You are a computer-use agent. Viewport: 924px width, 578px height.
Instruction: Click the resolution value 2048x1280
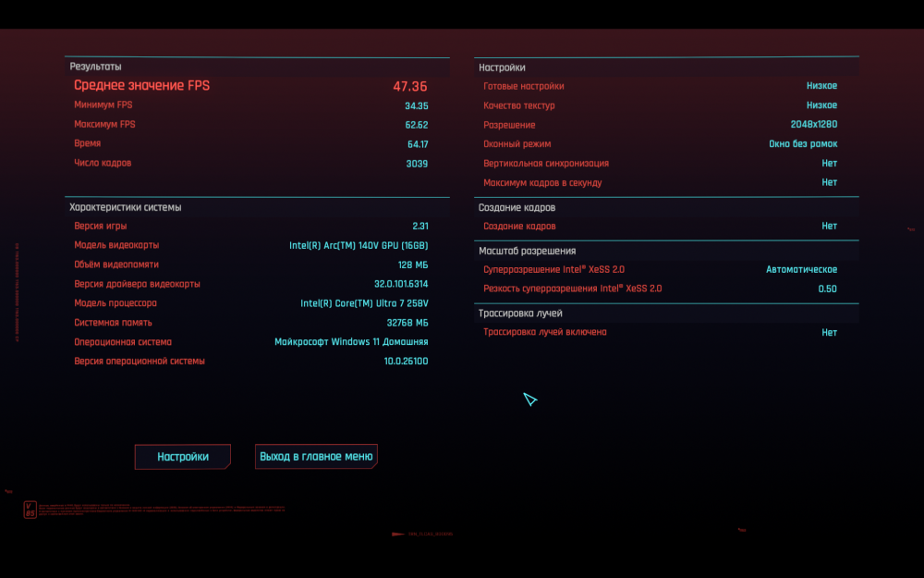coord(814,125)
